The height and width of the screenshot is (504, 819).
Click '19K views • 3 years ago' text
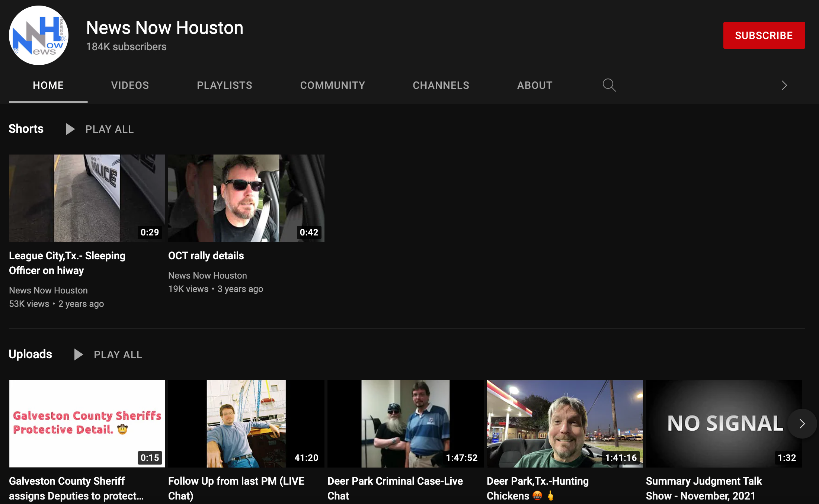216,289
